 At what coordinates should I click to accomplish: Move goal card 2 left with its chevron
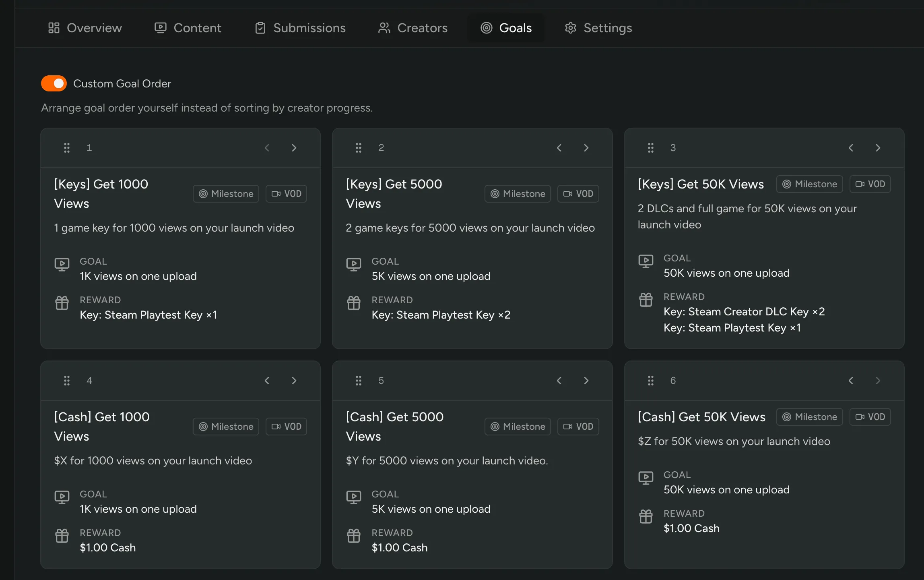(559, 148)
